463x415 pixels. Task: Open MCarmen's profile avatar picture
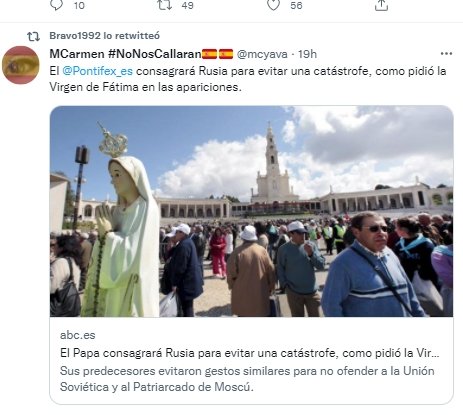click(21, 65)
